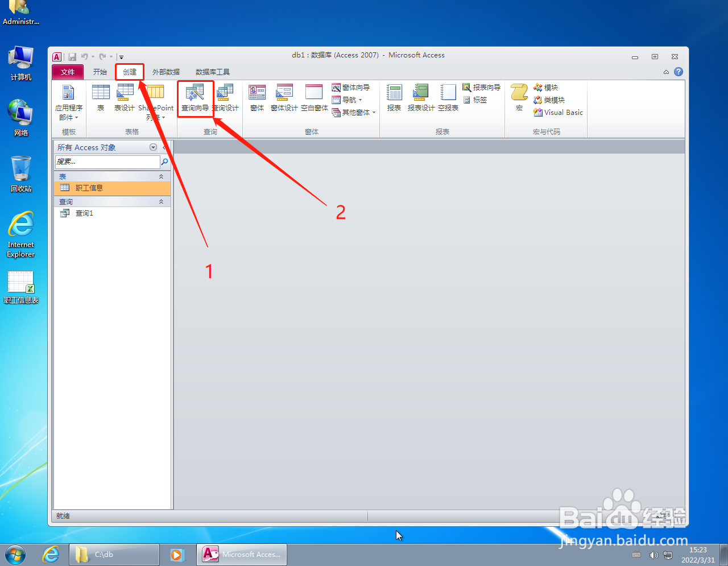Image resolution: width=728 pixels, height=566 pixels.
Task: Expand the 导航 forms dropdown
Action: (x=347, y=100)
